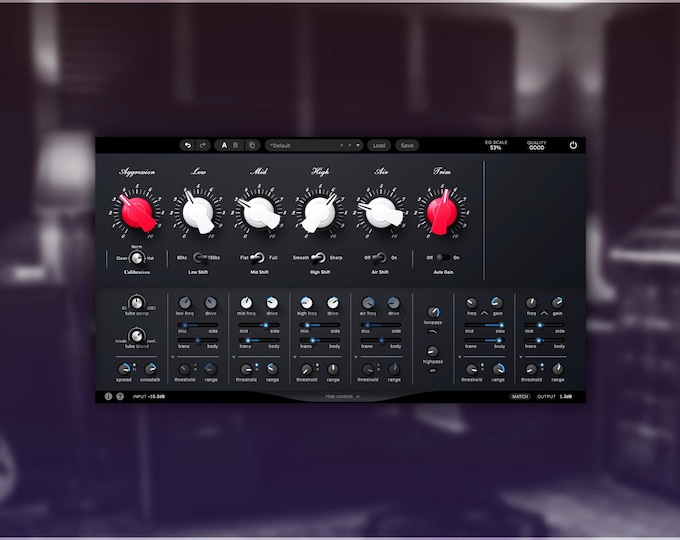
Task: Open the drive options next to mid drive knob
Action: tap(282, 313)
